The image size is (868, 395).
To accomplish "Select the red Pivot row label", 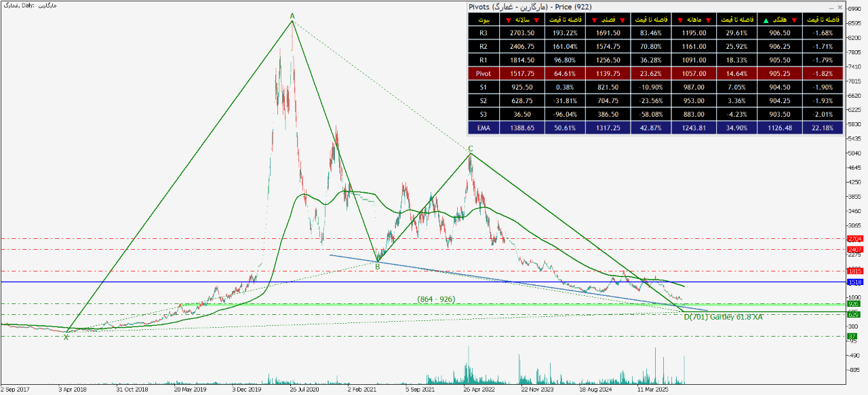I will click(x=483, y=73).
